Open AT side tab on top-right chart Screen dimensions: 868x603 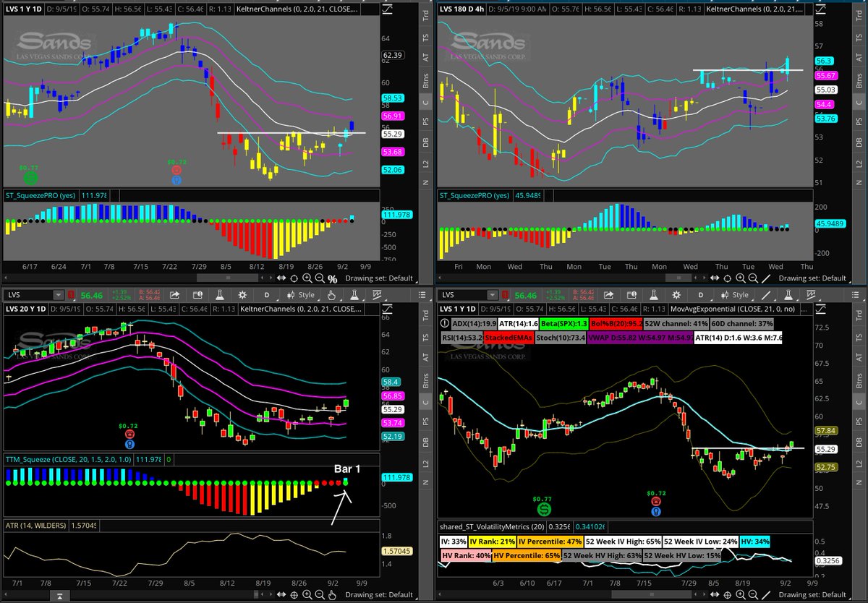[x=860, y=56]
